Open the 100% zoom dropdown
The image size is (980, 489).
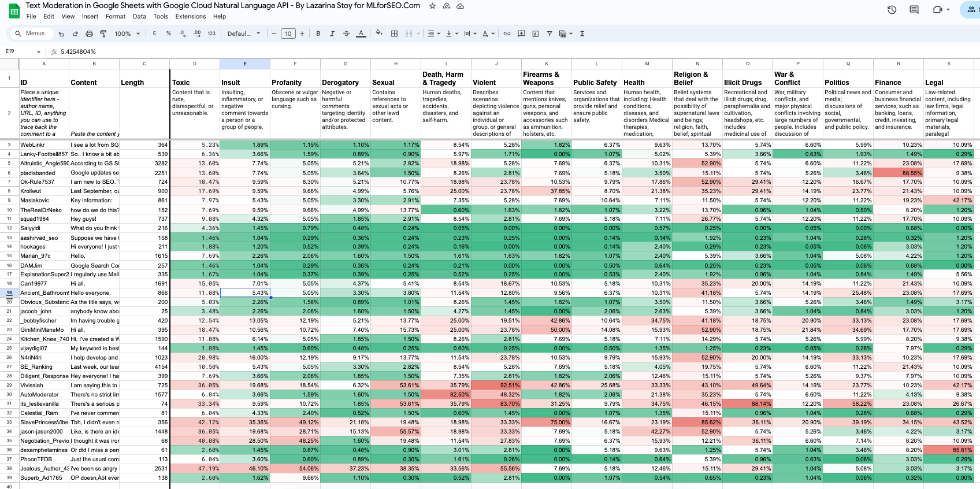127,34
